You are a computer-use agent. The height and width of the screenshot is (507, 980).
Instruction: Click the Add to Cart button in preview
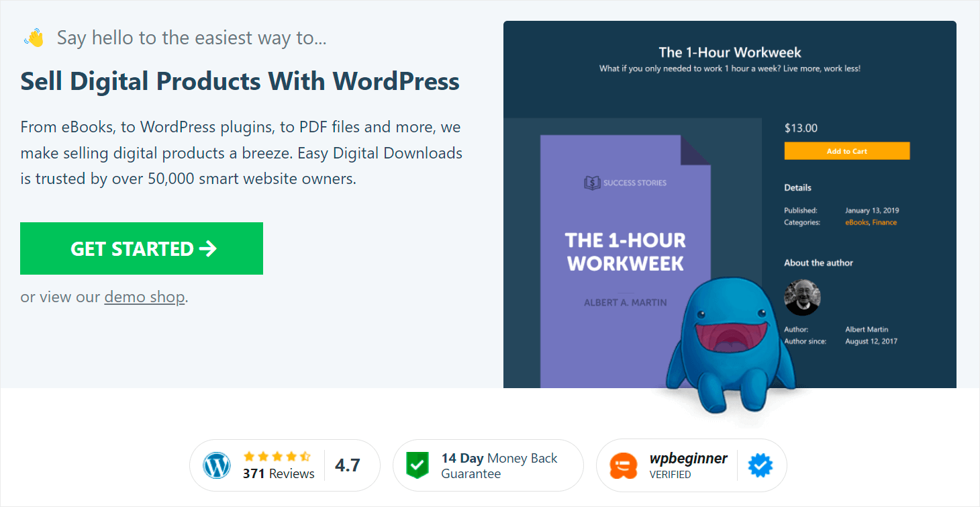pos(847,151)
